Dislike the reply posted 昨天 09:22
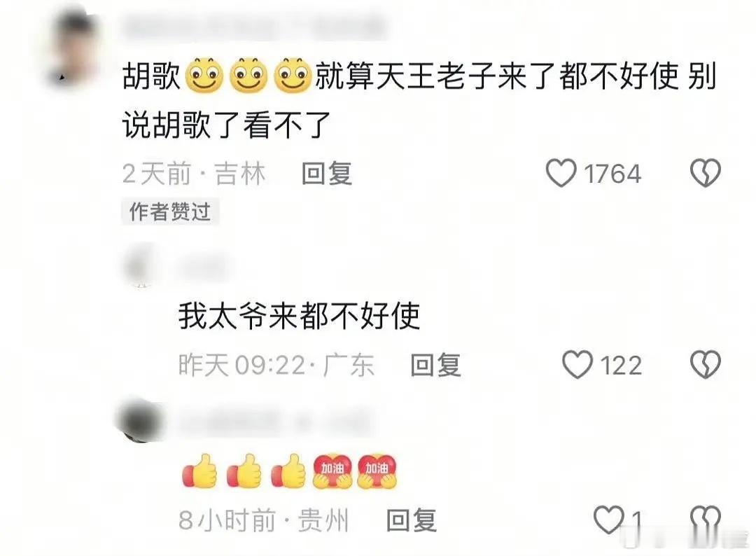The height and width of the screenshot is (556, 756). click(706, 365)
